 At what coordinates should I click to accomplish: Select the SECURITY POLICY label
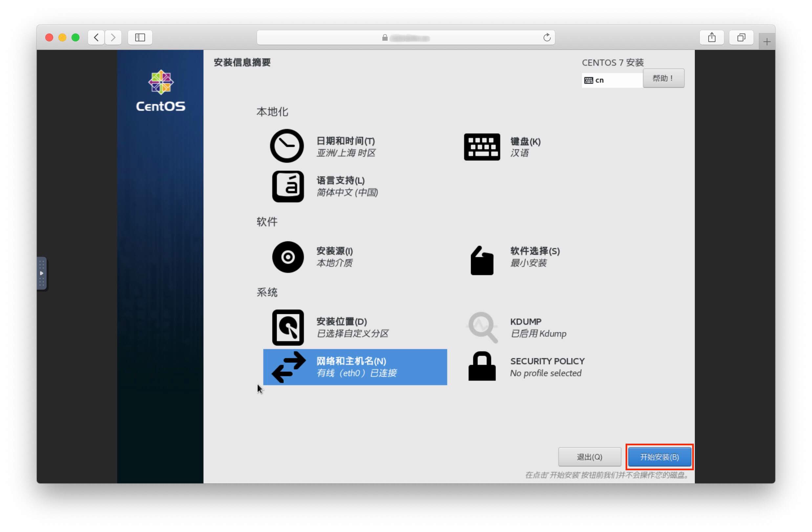pos(547,361)
